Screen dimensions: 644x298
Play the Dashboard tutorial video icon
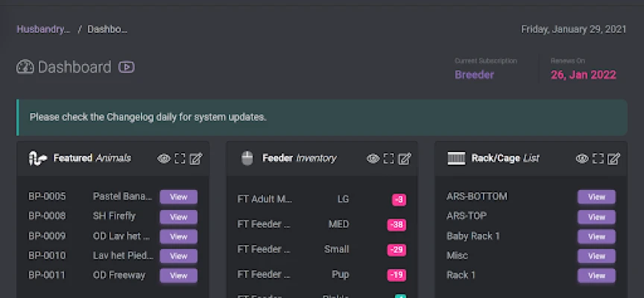click(127, 67)
